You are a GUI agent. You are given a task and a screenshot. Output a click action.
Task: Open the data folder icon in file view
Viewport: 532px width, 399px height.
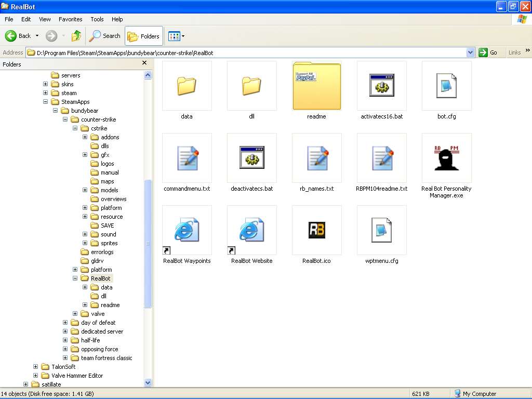click(187, 86)
